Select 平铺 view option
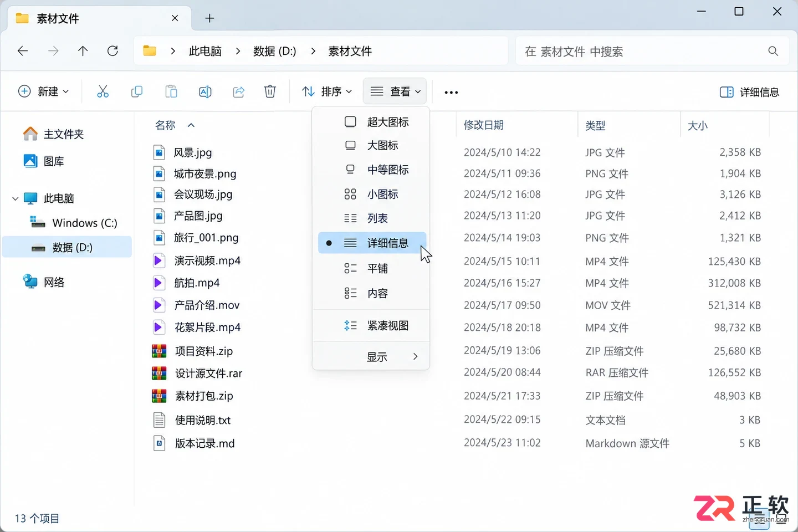The height and width of the screenshot is (532, 798). (371, 268)
